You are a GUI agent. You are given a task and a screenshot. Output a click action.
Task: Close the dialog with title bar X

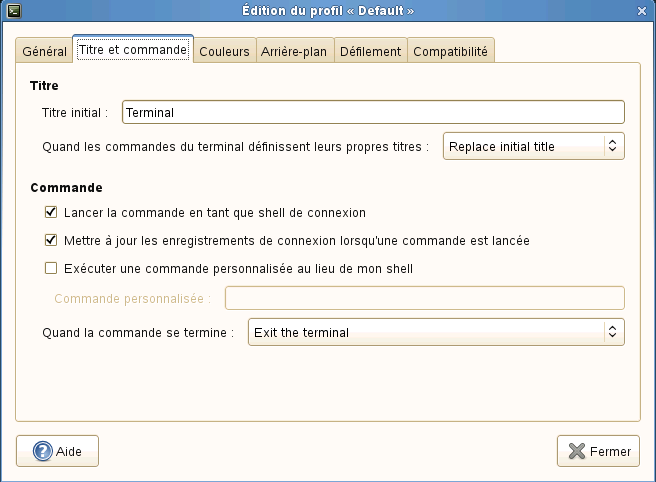tap(642, 10)
